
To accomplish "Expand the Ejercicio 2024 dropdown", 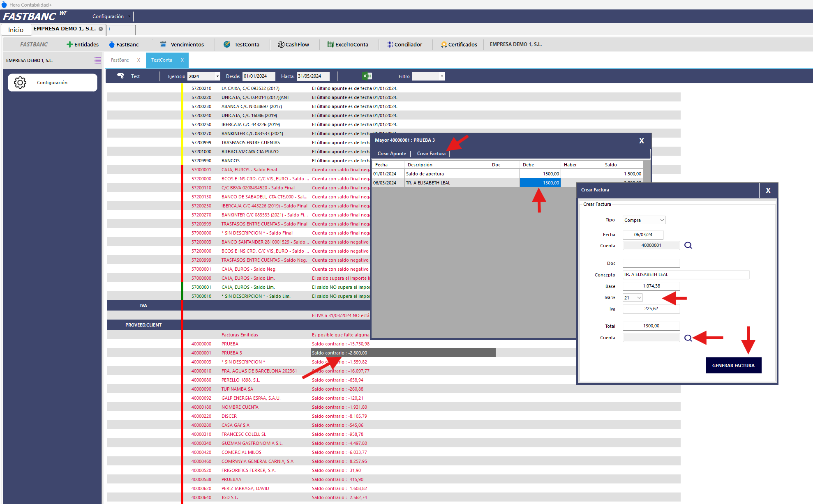I will [217, 76].
